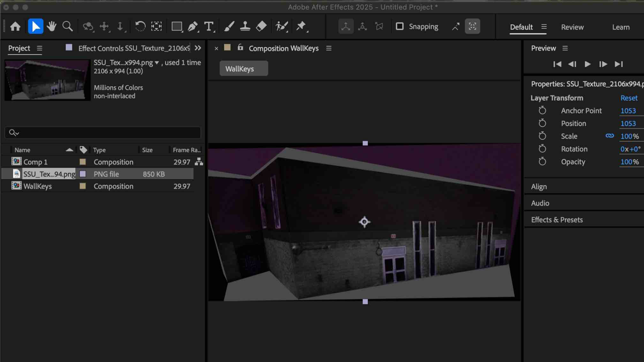Select the Pen tool

coord(193,26)
